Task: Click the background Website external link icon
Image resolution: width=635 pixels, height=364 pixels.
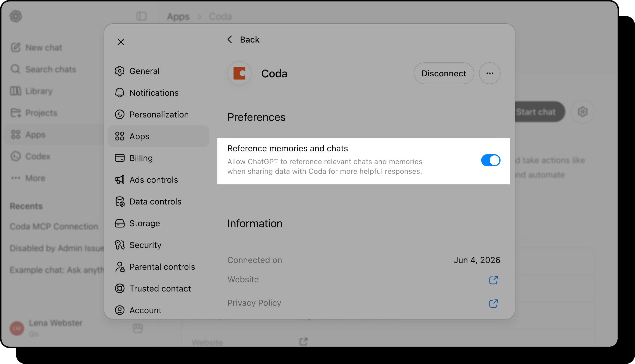Action: (x=303, y=342)
